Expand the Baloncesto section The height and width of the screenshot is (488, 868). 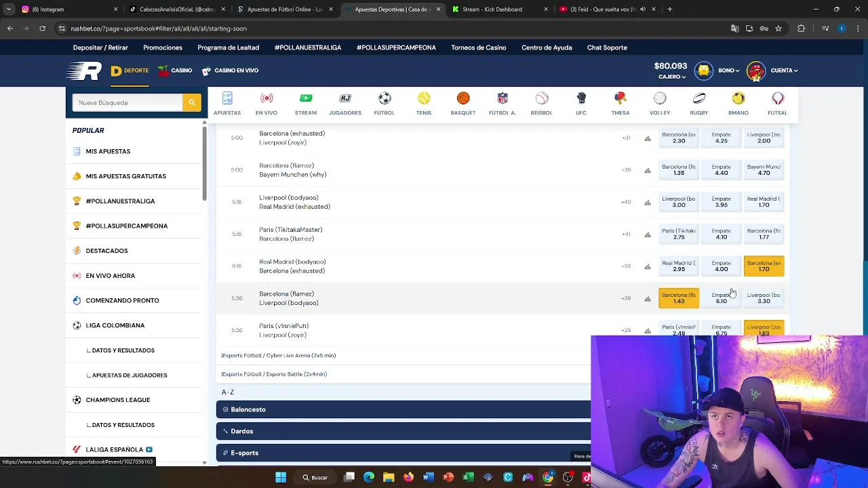(403, 409)
